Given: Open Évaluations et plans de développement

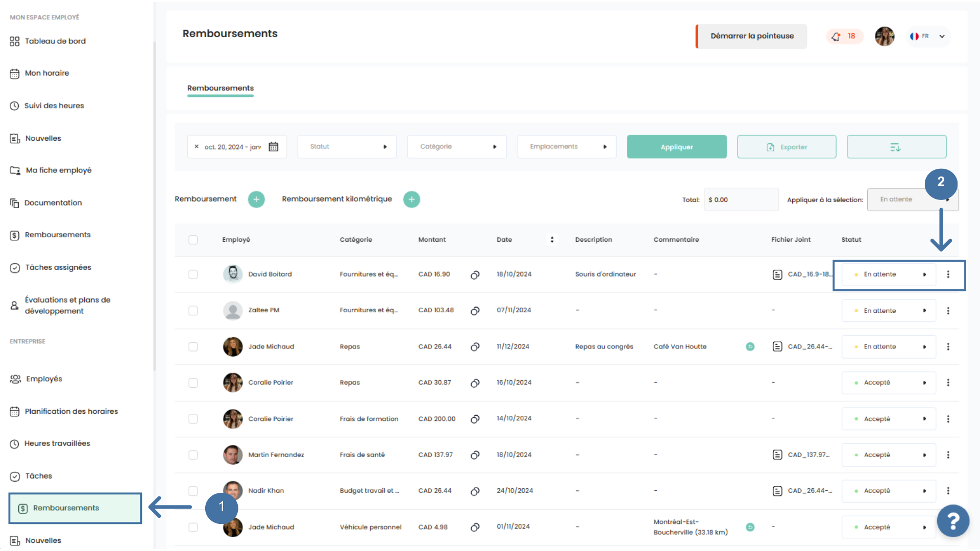Looking at the screenshot, I should tap(60, 306).
